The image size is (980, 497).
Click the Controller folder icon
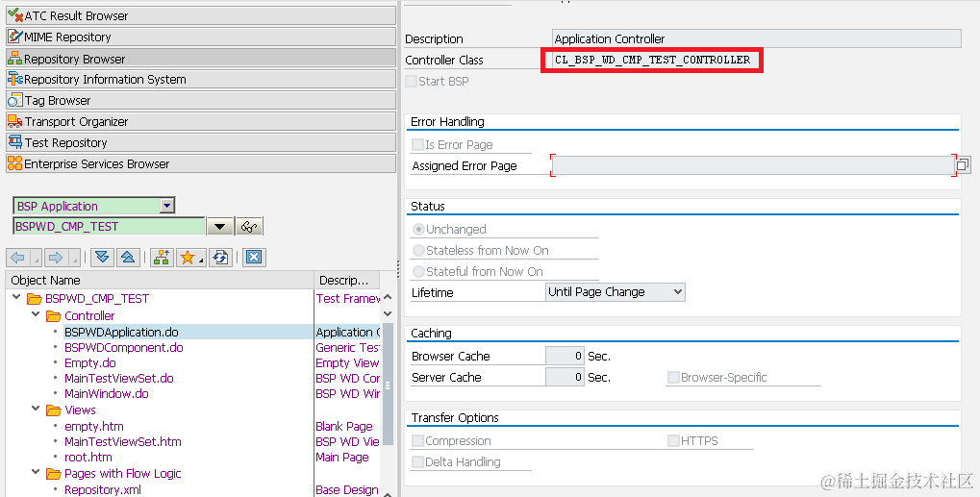click(54, 316)
